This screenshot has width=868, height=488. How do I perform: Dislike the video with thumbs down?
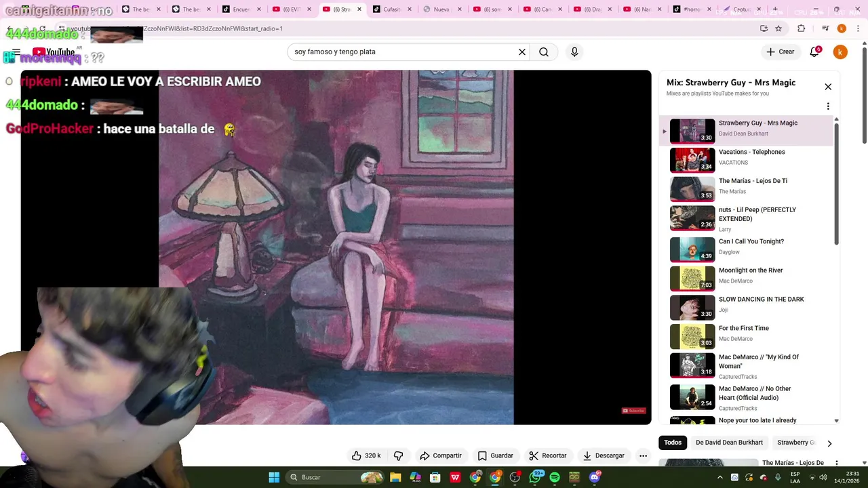(398, 455)
